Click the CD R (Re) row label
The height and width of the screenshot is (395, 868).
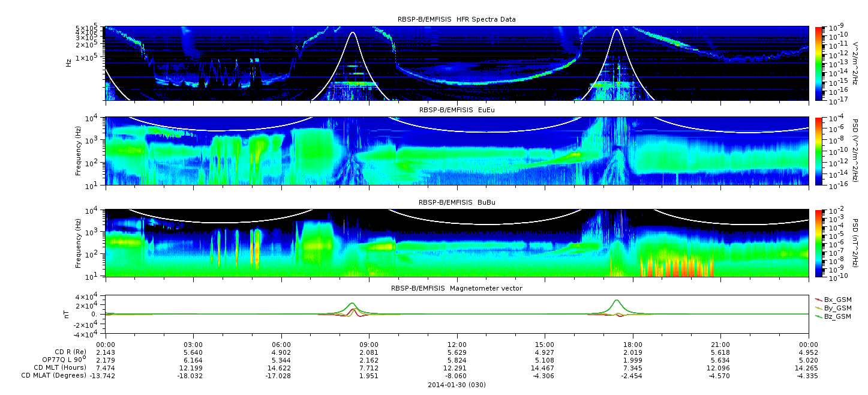coord(68,352)
